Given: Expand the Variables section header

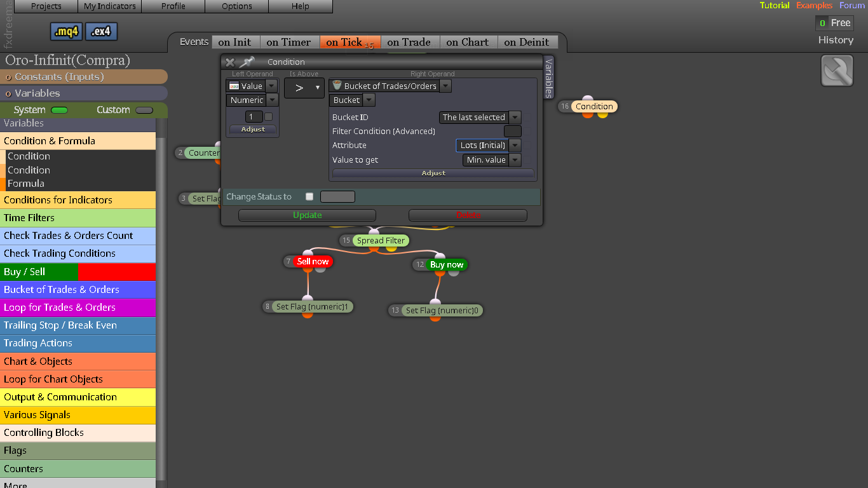Looking at the screenshot, I should click(84, 93).
